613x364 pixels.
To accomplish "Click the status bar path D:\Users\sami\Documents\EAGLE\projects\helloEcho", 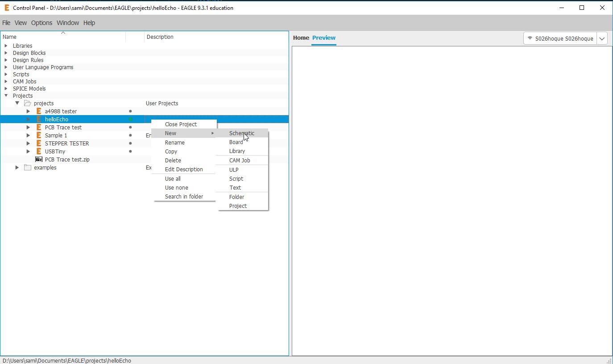I will point(67,360).
